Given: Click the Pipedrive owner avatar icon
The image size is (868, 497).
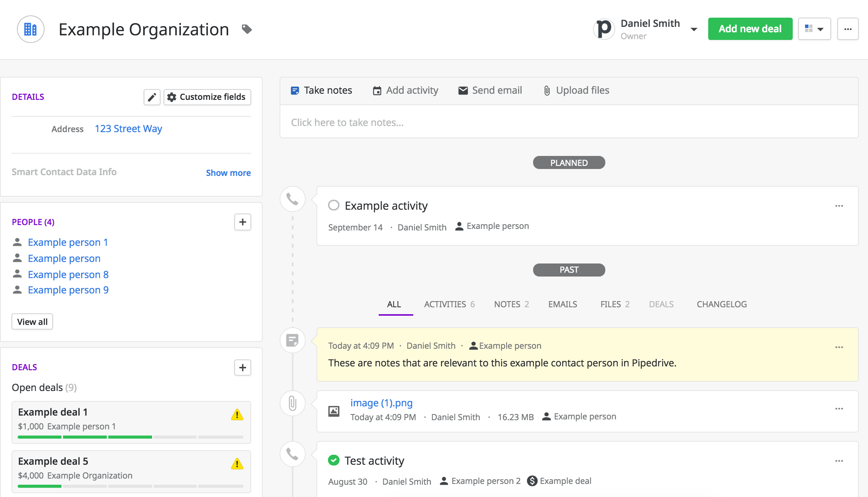Looking at the screenshot, I should pyautogui.click(x=604, y=29).
